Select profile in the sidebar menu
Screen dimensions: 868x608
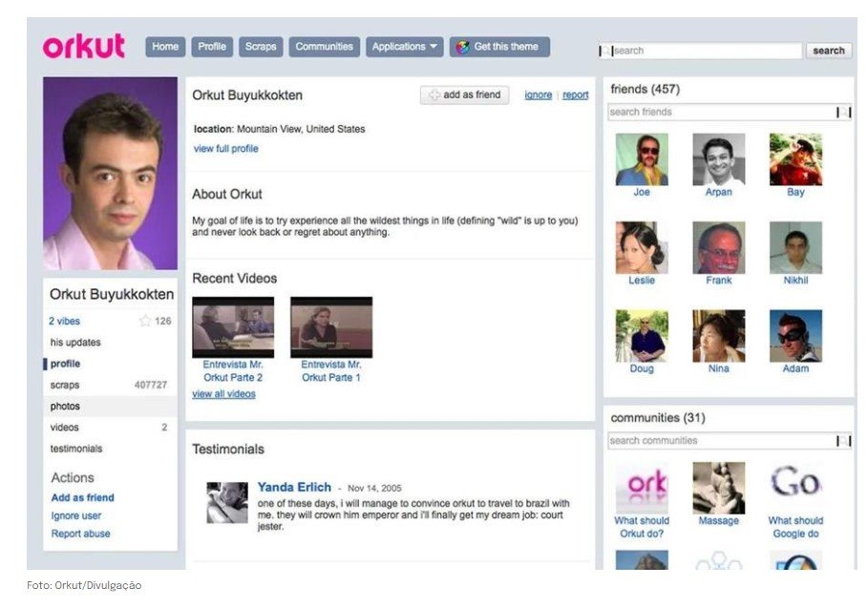pos(65,364)
